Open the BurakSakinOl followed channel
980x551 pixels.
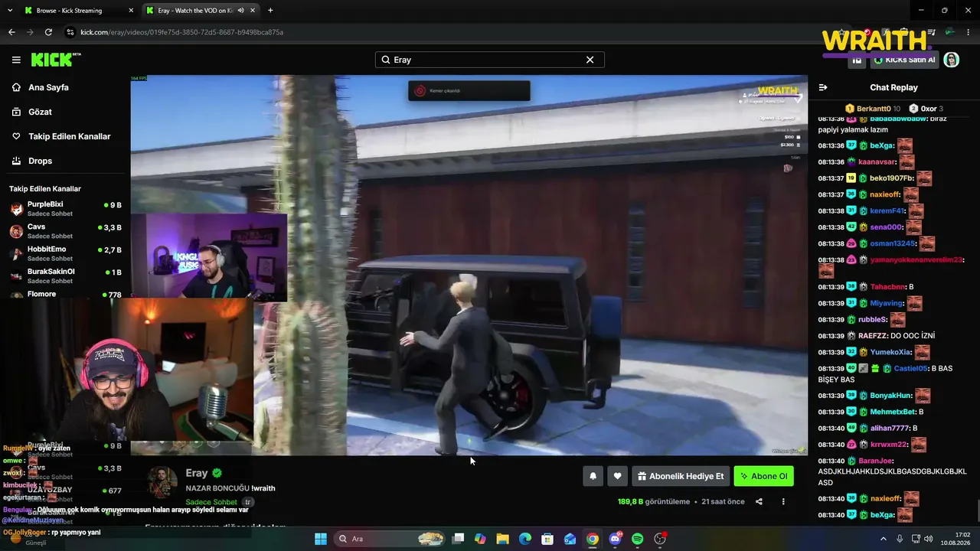click(65, 275)
